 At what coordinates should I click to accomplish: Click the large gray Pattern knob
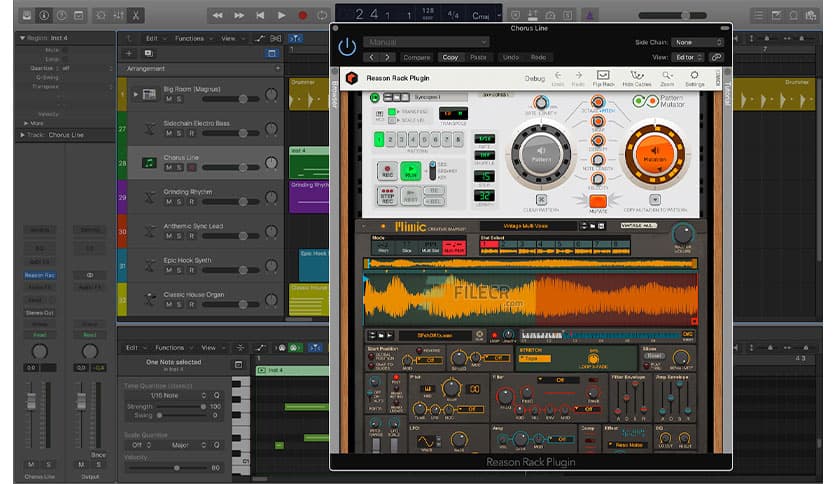coord(541,155)
